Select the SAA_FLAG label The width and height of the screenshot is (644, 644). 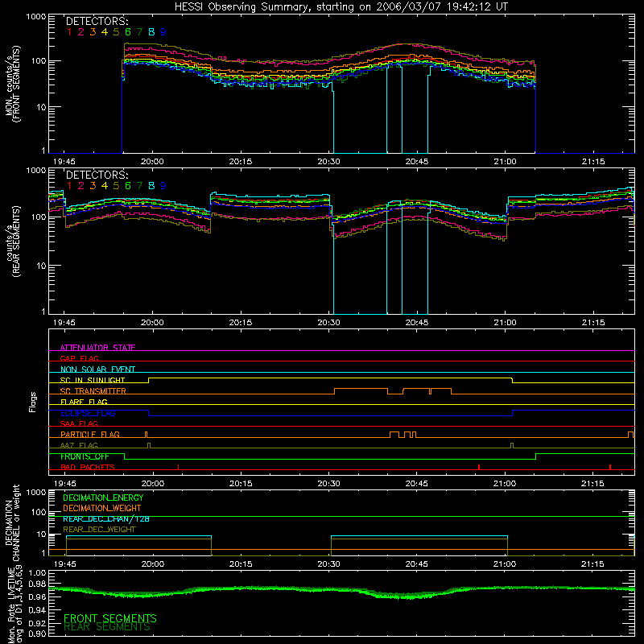(79, 423)
